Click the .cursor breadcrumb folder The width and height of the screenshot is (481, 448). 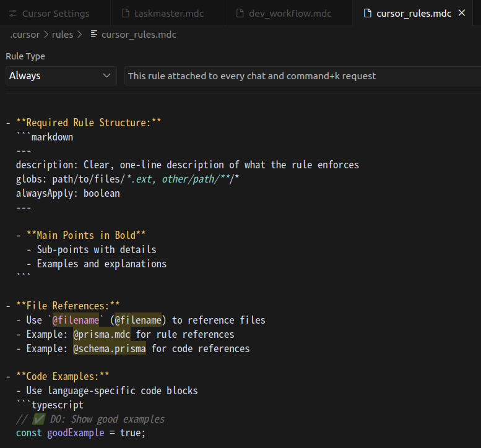[x=25, y=35]
